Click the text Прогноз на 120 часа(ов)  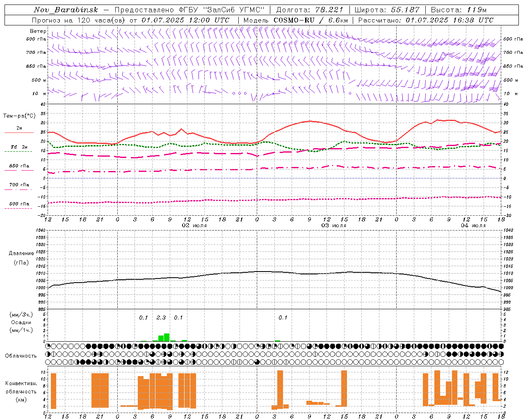coord(79,20)
